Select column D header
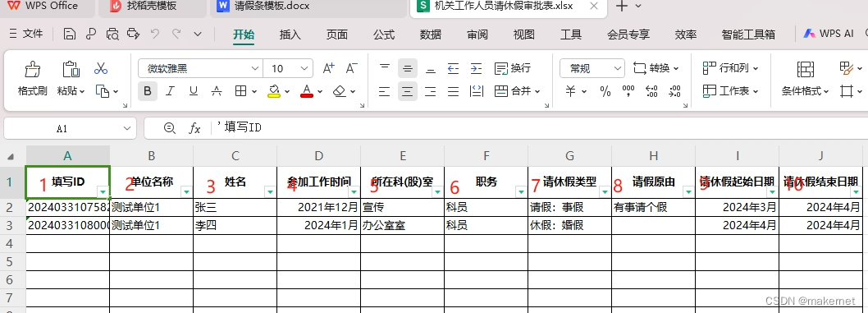 click(x=319, y=155)
